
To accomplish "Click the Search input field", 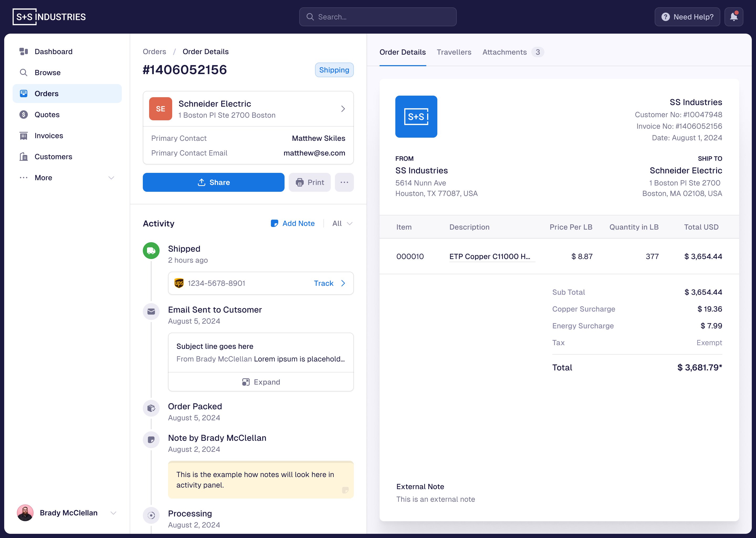I will pyautogui.click(x=378, y=17).
